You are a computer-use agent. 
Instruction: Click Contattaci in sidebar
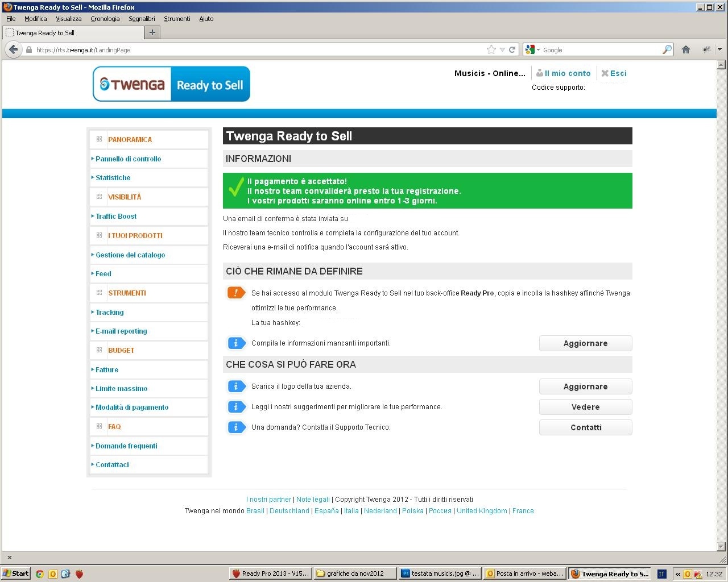112,464
